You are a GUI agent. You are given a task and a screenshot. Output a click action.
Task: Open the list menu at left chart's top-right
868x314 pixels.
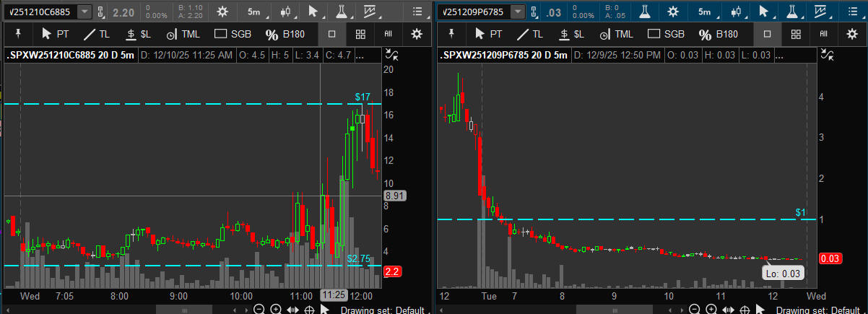pyautogui.click(x=417, y=12)
